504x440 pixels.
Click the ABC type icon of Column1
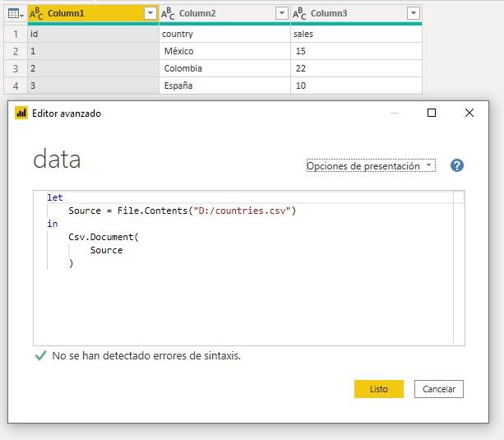(x=36, y=13)
